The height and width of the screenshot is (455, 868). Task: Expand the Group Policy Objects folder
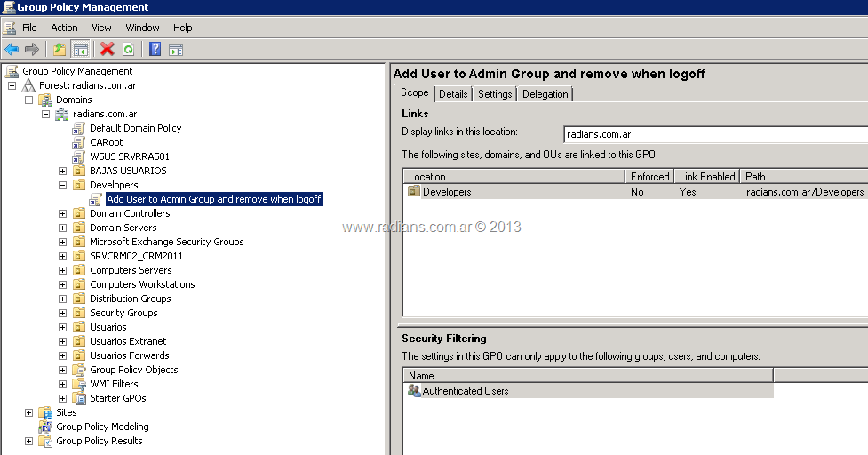tap(63, 370)
